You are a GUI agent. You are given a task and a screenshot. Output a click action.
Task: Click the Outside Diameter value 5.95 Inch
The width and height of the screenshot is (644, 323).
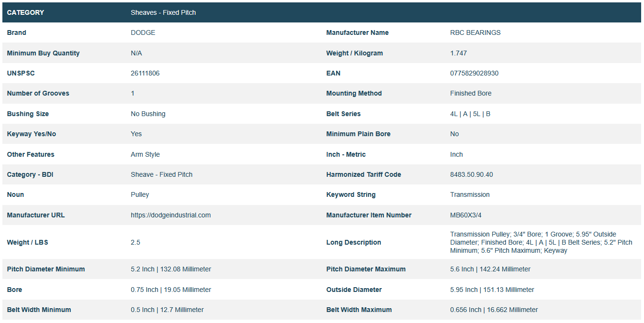[492, 290]
